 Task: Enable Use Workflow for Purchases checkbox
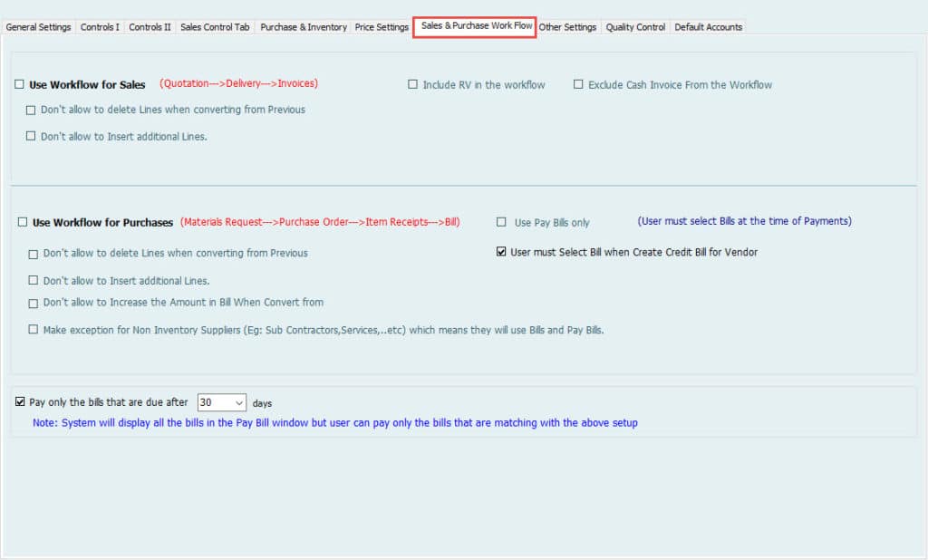[x=23, y=223]
